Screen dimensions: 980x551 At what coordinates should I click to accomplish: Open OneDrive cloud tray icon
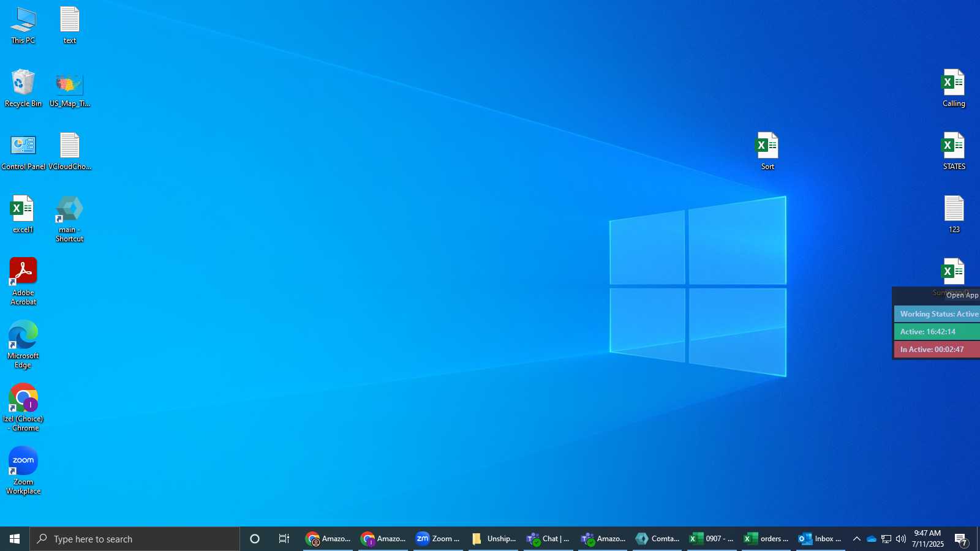(871, 539)
